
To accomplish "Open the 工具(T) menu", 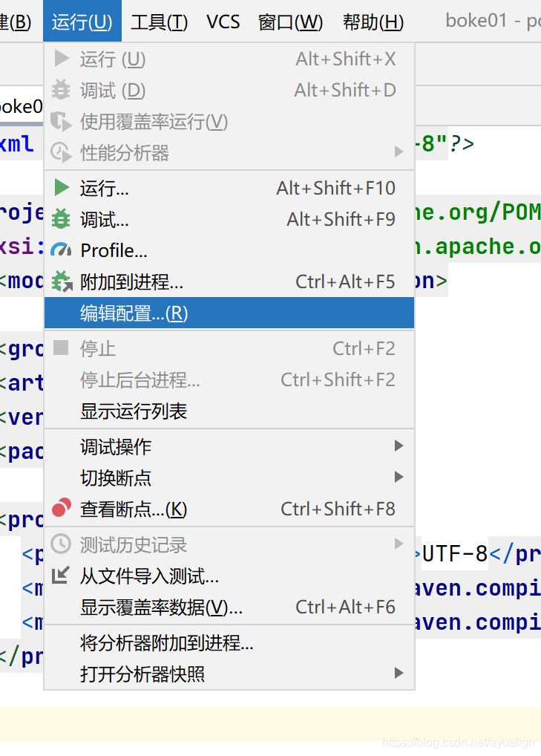I will 159,22.
